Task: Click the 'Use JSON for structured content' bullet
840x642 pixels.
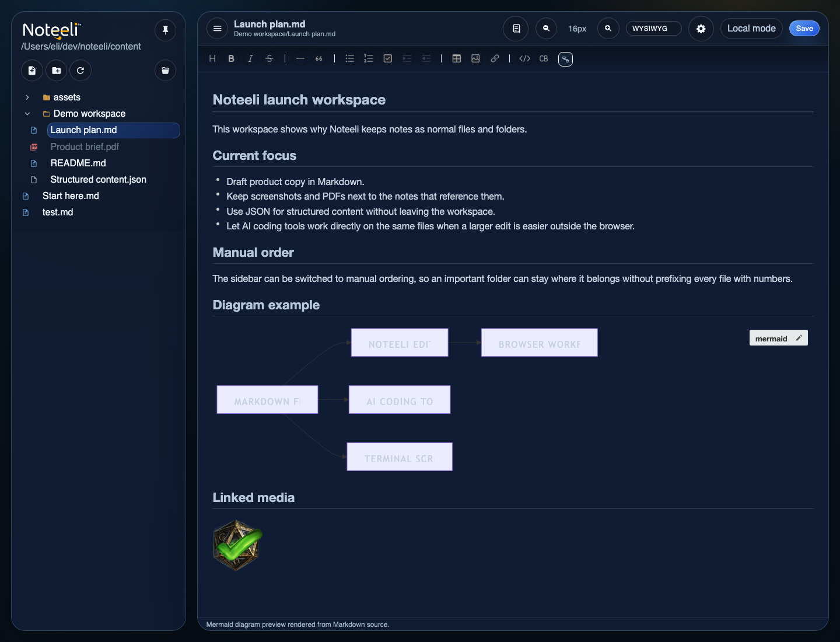Action: coord(360,212)
